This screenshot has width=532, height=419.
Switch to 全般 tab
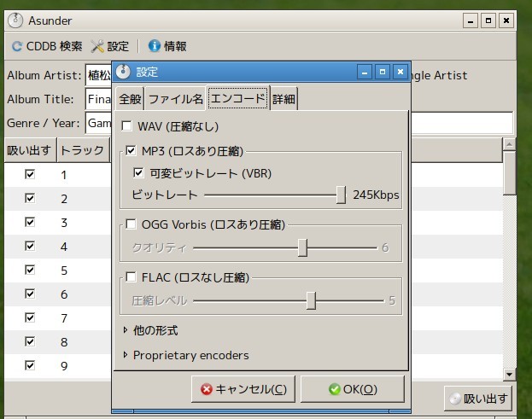pos(130,99)
